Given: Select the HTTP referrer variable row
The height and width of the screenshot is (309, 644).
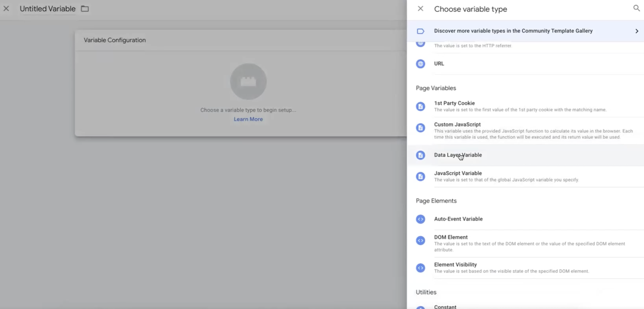Looking at the screenshot, I should click(473, 46).
